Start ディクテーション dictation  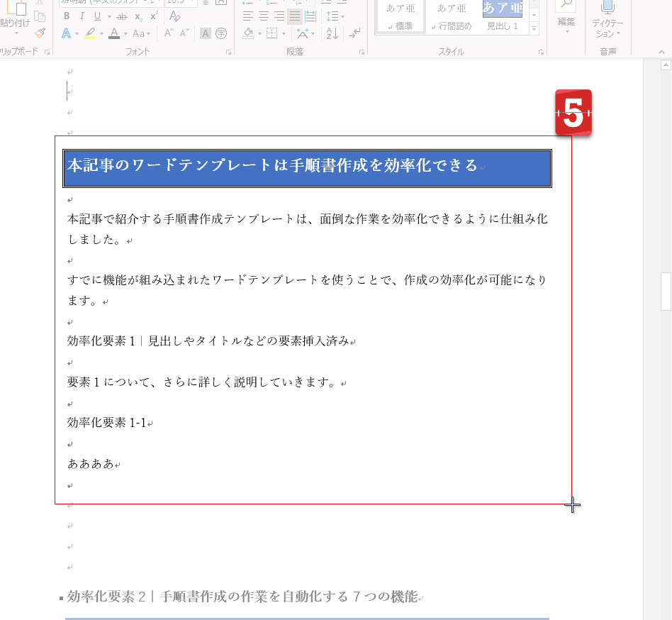(x=607, y=19)
